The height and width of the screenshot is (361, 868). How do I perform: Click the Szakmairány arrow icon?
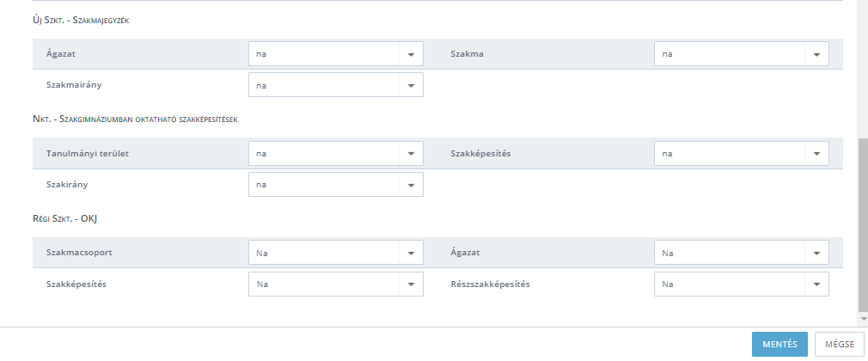[x=411, y=85]
